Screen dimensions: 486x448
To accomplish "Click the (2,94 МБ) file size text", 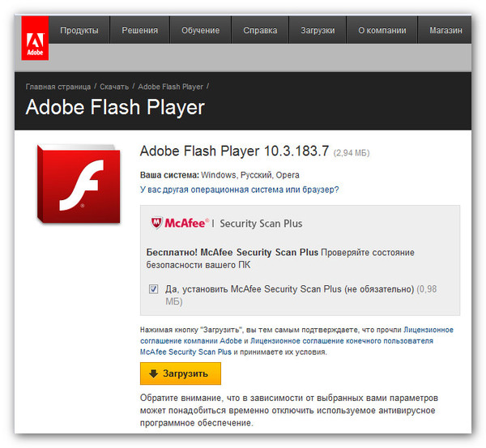I will click(x=352, y=152).
